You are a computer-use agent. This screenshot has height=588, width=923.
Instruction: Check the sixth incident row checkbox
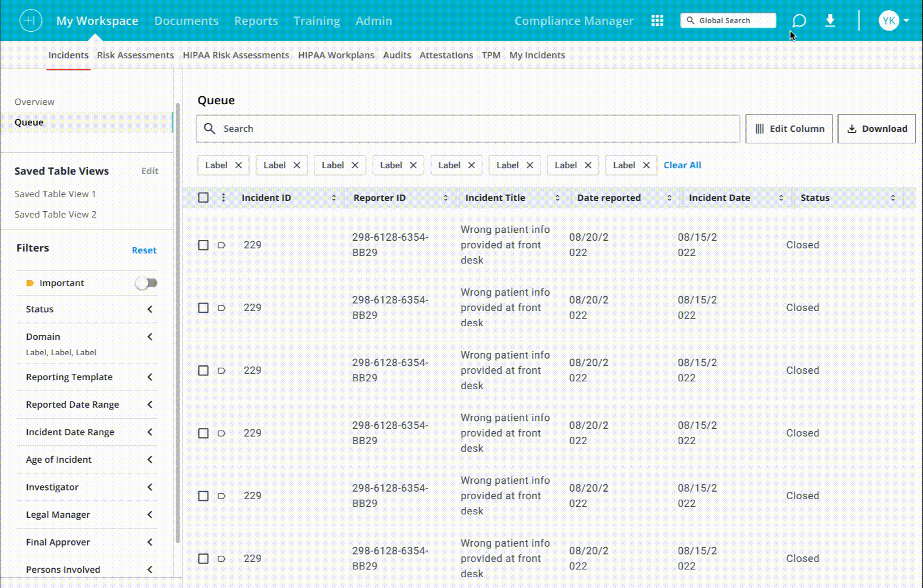(203, 559)
